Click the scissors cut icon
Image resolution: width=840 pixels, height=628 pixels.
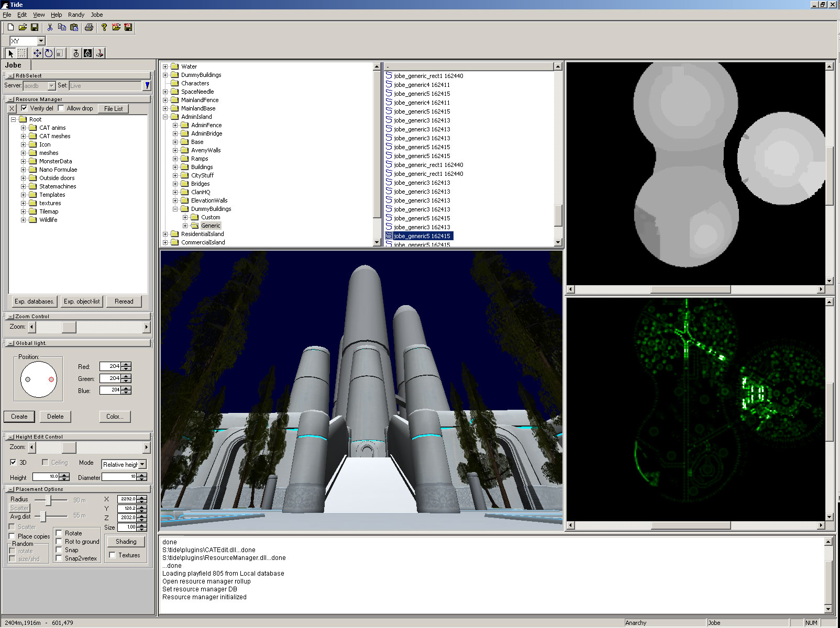(50, 27)
